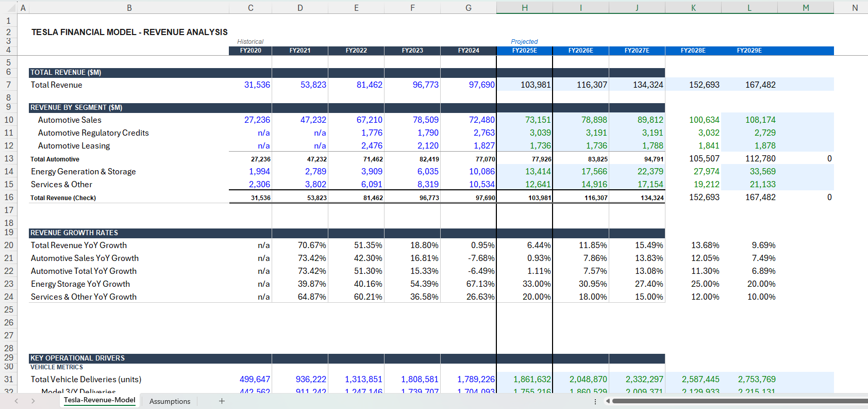This screenshot has height=409, width=868.
Task: Click the 'Projected' label above FY2025E
Action: 524,42
